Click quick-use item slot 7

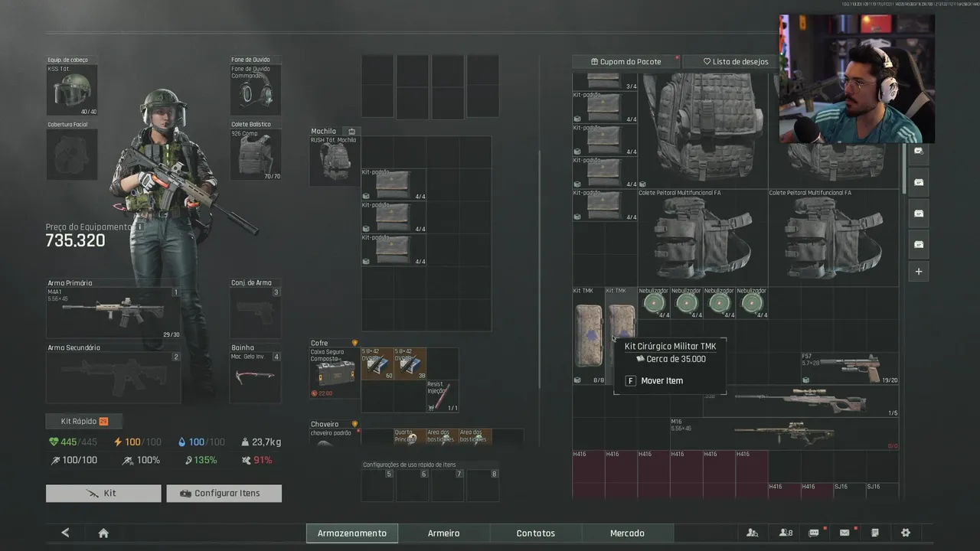[x=448, y=486]
